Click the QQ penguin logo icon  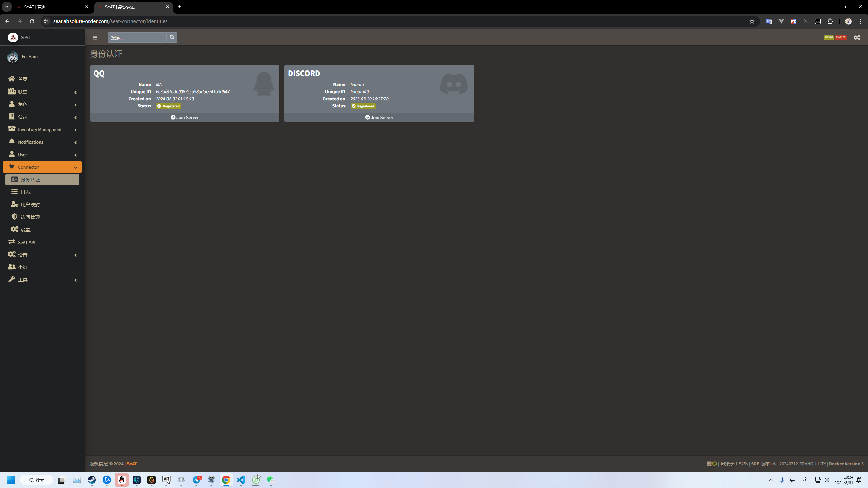click(x=264, y=84)
